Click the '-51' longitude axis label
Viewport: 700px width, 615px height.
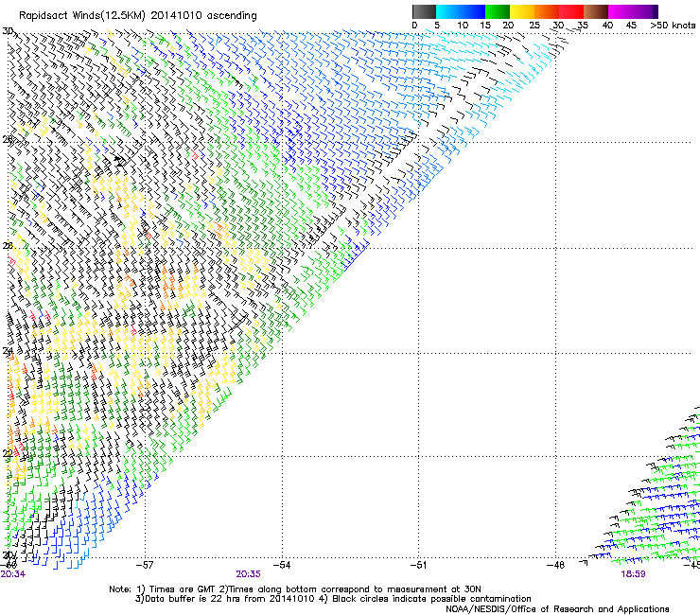coord(419,565)
